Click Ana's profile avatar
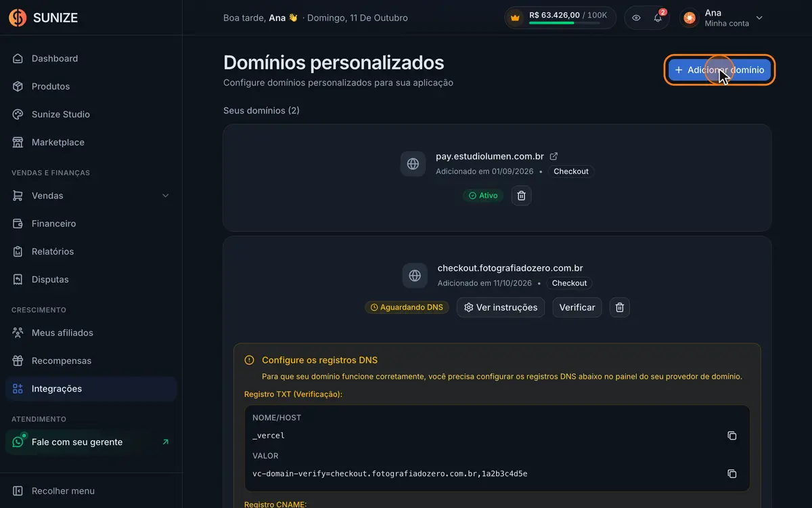Viewport: 812px width, 508px height. coord(690,18)
